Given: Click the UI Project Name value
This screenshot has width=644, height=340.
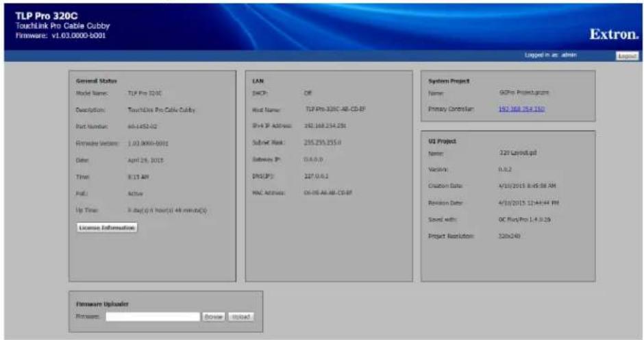Looking at the screenshot, I should [517, 153].
